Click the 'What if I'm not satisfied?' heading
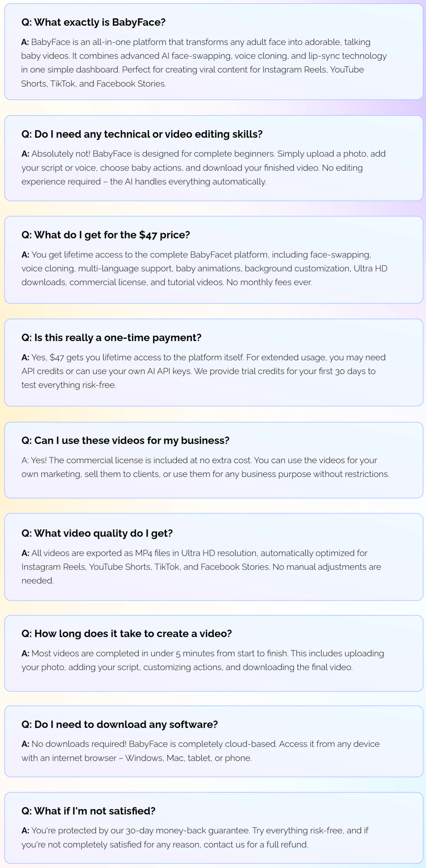 (88, 811)
